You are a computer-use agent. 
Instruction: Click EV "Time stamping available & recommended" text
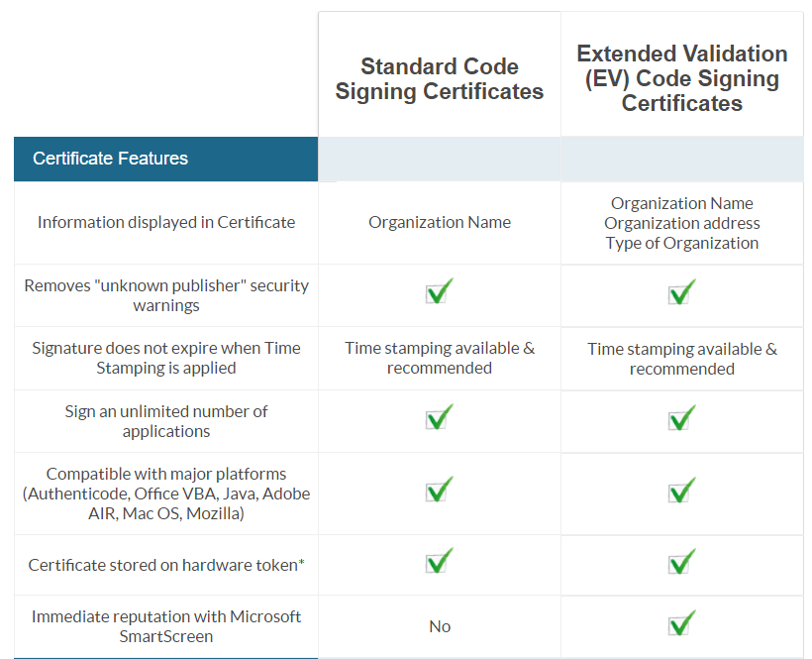pyautogui.click(x=682, y=359)
